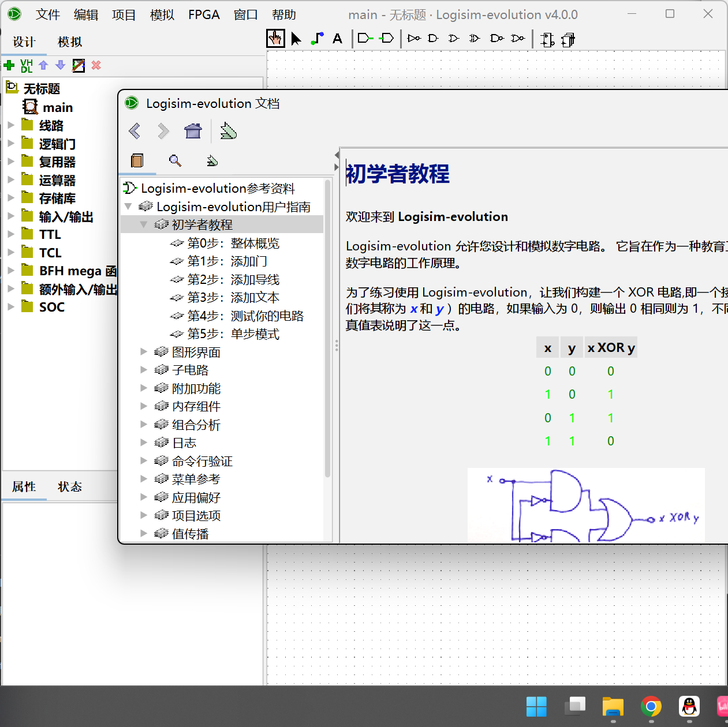Collapse the 初学者教程 section
The image size is (728, 727).
(143, 224)
